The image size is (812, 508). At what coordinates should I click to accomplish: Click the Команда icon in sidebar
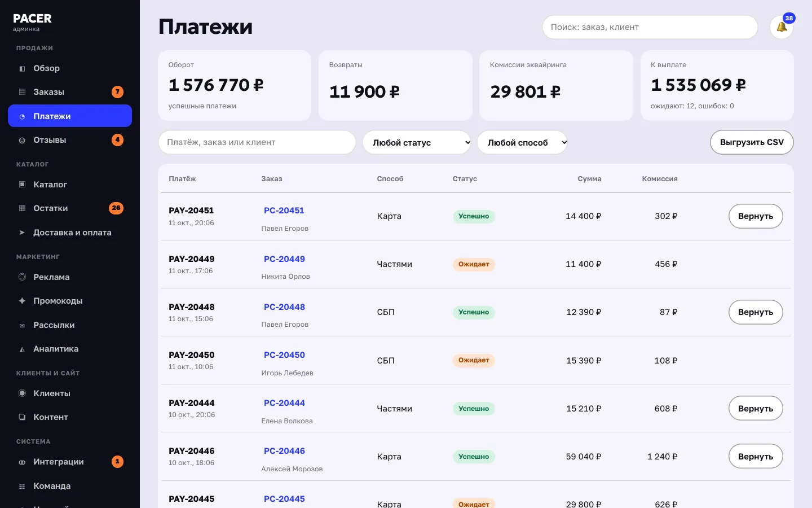click(x=22, y=486)
